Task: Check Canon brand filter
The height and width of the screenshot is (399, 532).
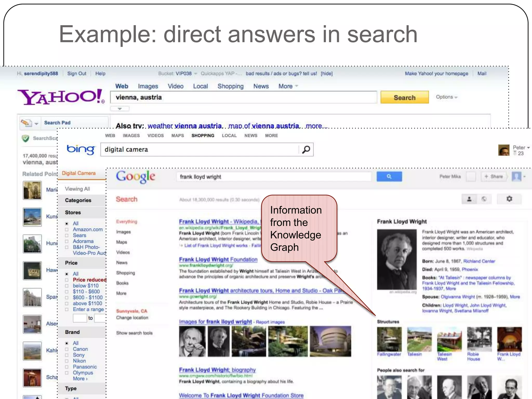Action: 67,349
